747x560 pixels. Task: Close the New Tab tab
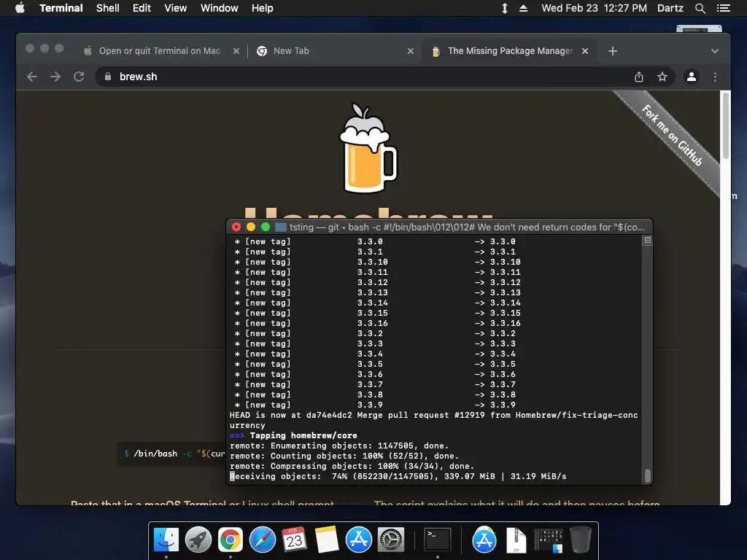[411, 51]
